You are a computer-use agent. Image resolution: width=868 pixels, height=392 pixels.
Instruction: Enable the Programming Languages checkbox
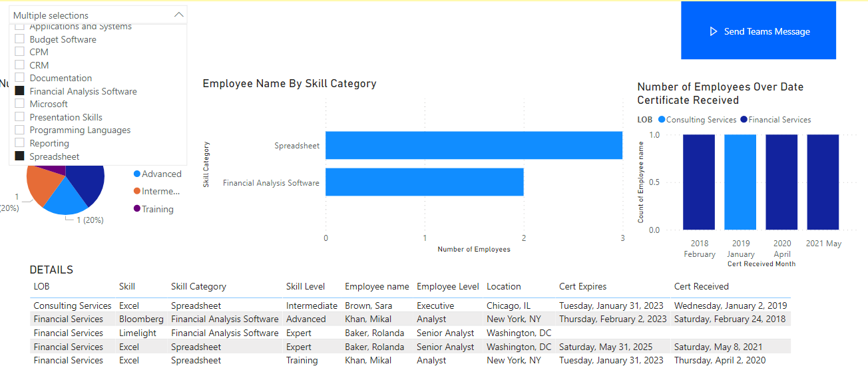[x=20, y=130]
